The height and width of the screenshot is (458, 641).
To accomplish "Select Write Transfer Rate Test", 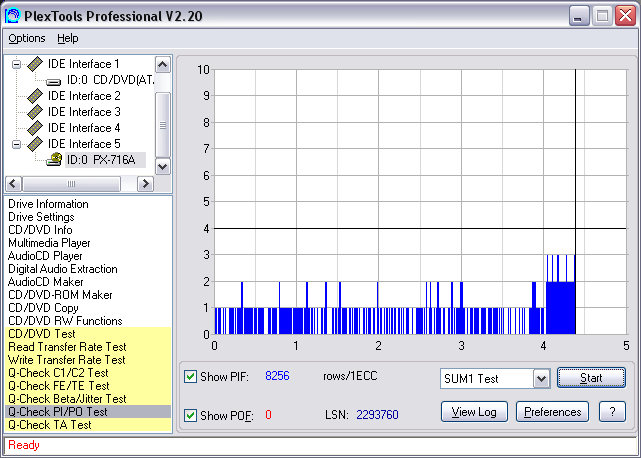I will tap(88, 360).
